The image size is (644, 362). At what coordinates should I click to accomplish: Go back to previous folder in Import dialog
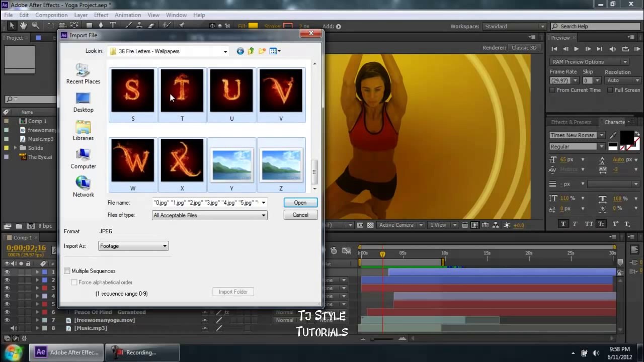pos(240,51)
